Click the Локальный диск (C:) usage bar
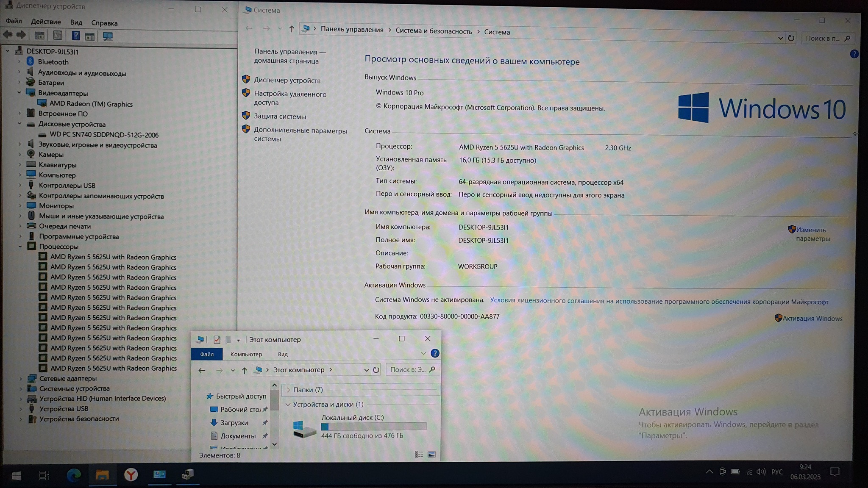The width and height of the screenshot is (868, 488). point(373,427)
